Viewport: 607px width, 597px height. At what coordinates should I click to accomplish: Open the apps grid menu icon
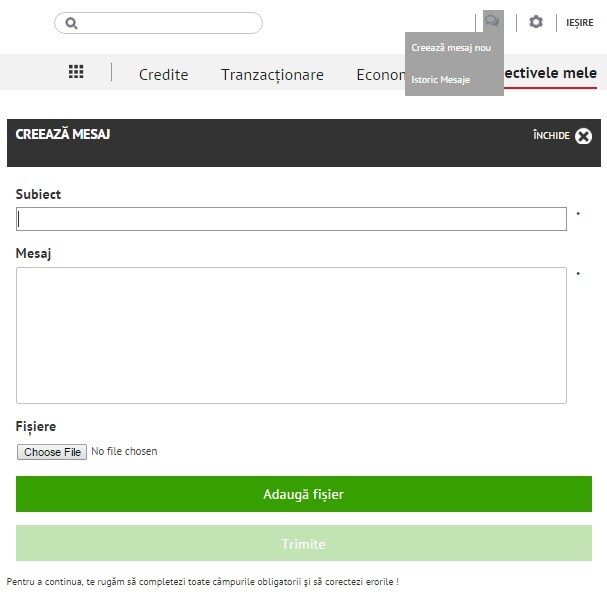[76, 72]
